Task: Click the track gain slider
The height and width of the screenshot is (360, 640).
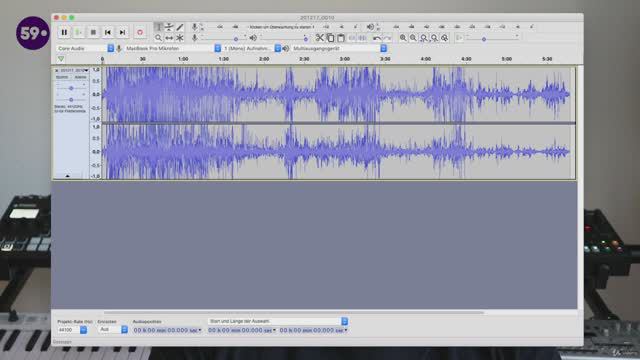Action: [71, 88]
